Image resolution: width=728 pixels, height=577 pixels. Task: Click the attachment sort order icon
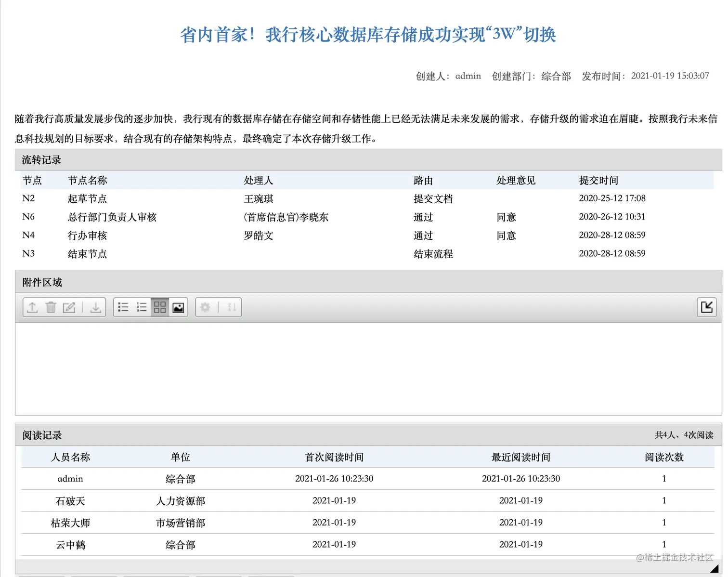coord(232,307)
